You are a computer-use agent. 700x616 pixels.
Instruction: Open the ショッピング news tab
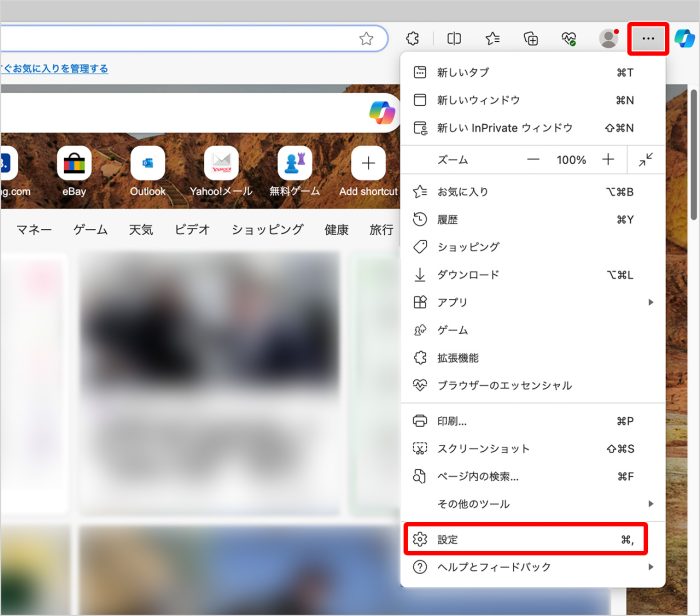pos(267,229)
